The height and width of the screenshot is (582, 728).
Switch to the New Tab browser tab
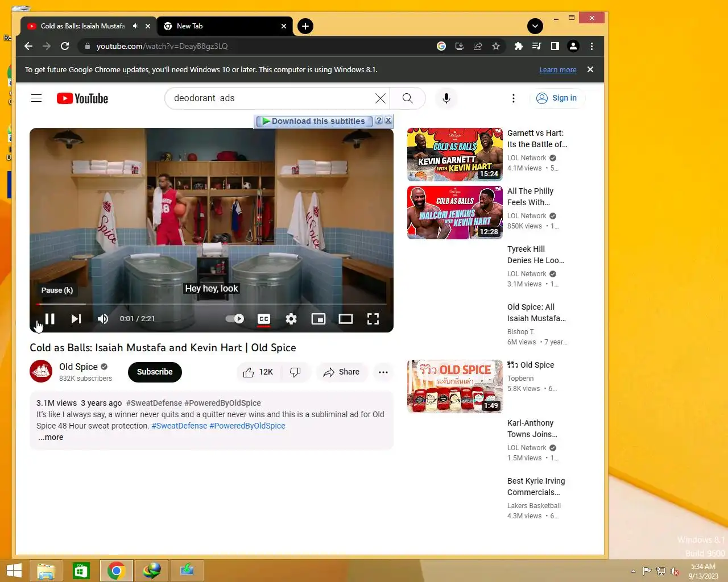[x=224, y=26]
